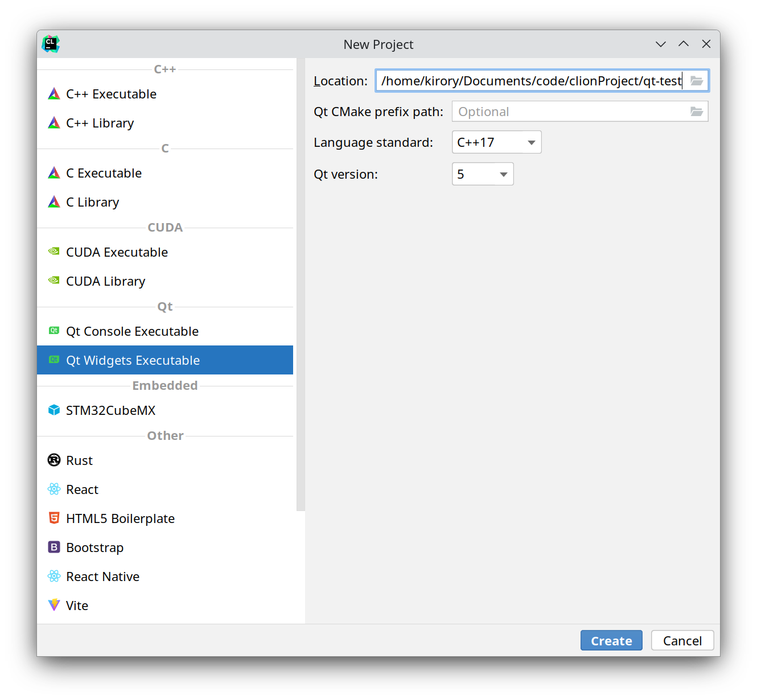Select React project type
The image size is (757, 700).
(x=165, y=489)
